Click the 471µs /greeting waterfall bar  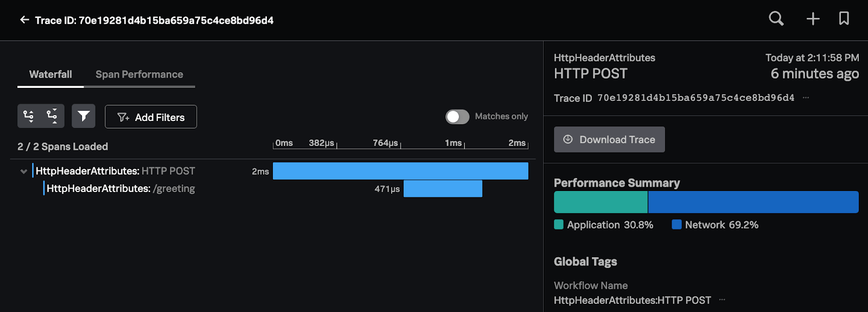point(443,189)
